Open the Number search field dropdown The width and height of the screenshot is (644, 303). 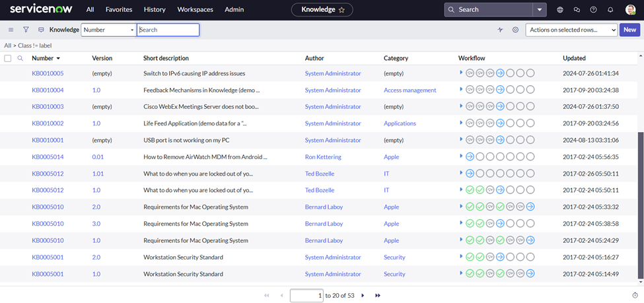[x=108, y=30]
